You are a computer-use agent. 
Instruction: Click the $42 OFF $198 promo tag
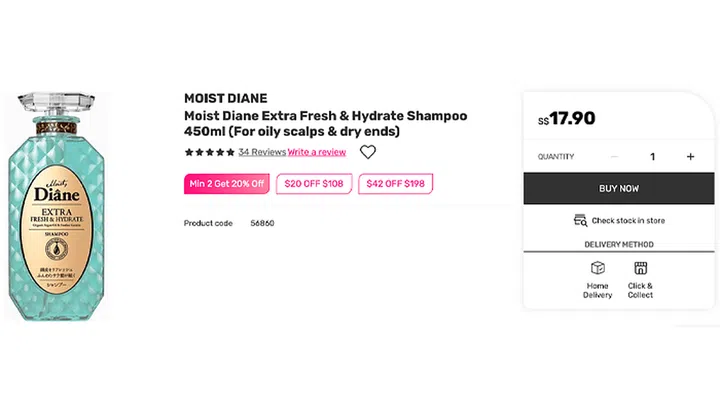pyautogui.click(x=395, y=184)
